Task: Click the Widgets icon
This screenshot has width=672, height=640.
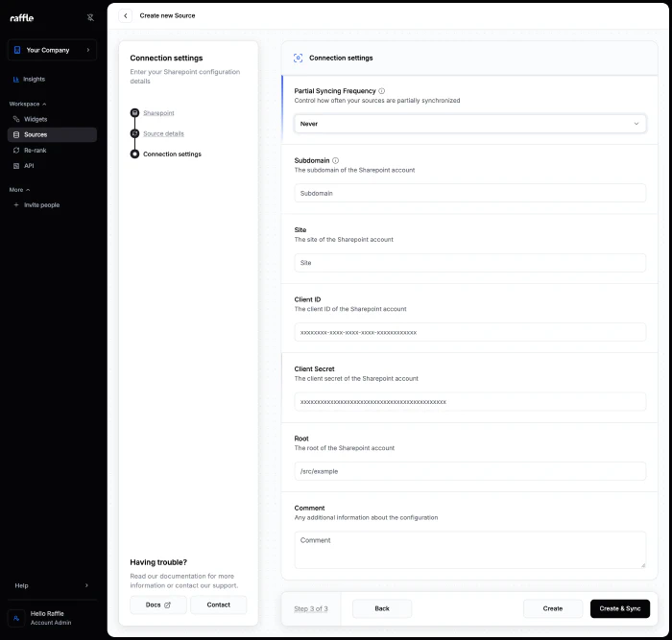Action: coord(16,119)
